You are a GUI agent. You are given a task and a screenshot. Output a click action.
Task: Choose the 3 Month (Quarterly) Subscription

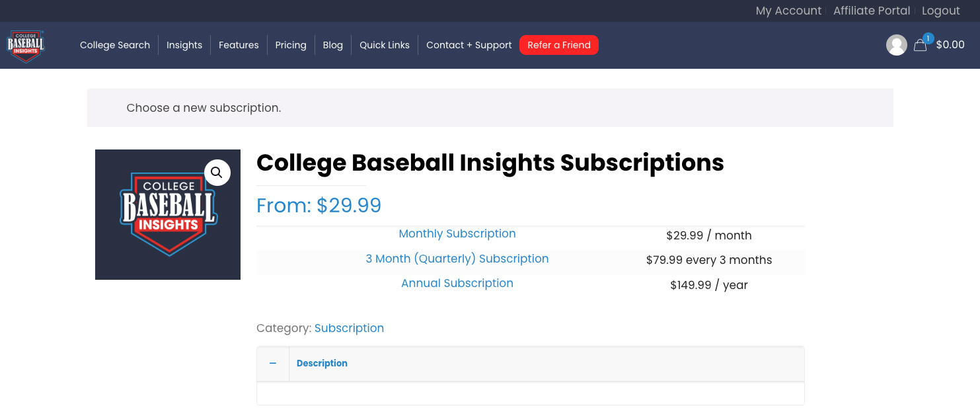pyautogui.click(x=457, y=259)
